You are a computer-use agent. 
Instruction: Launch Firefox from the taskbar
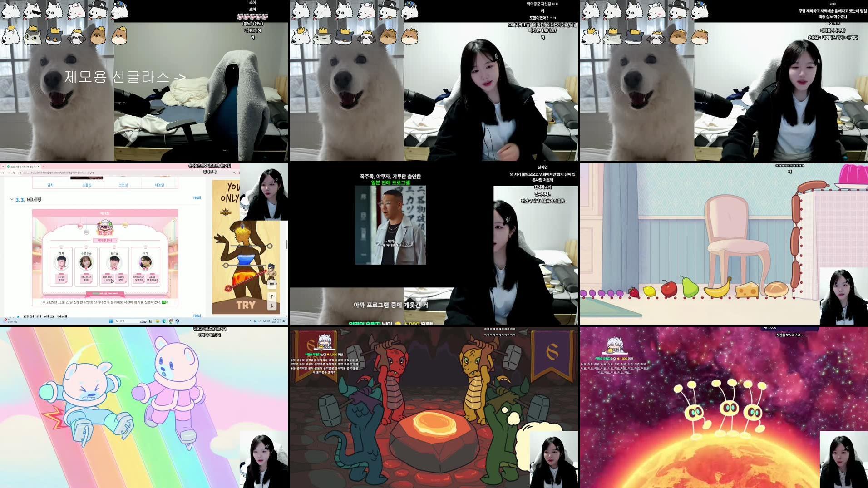(x=171, y=320)
